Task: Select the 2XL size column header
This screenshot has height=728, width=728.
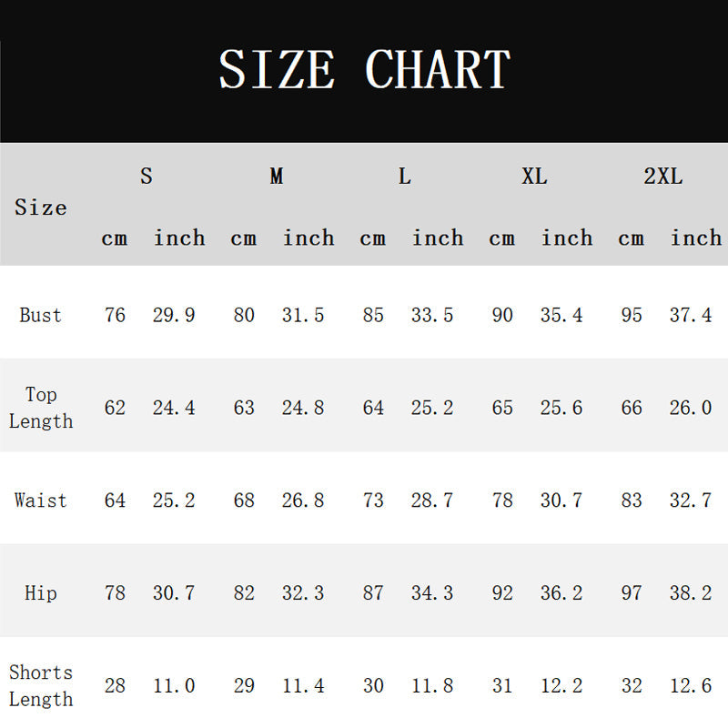Action: 663,176
